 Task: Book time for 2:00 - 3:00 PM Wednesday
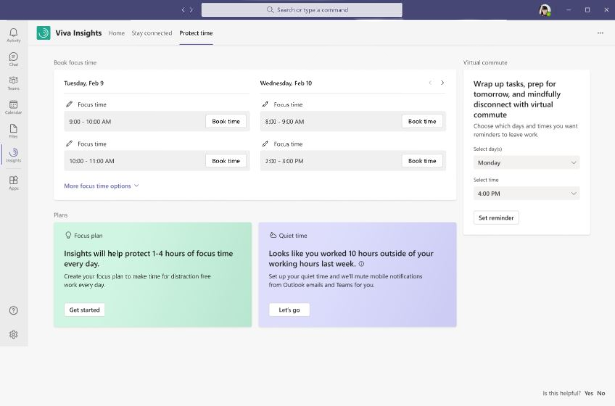coord(422,161)
